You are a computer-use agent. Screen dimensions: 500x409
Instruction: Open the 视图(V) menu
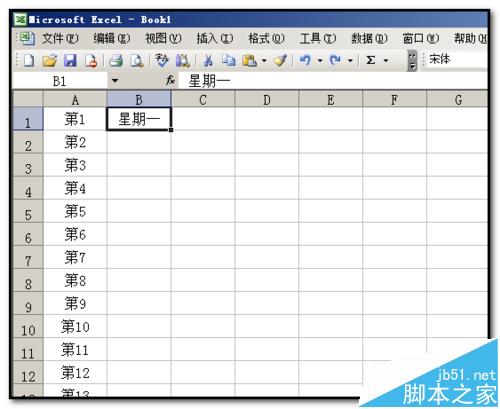point(163,39)
